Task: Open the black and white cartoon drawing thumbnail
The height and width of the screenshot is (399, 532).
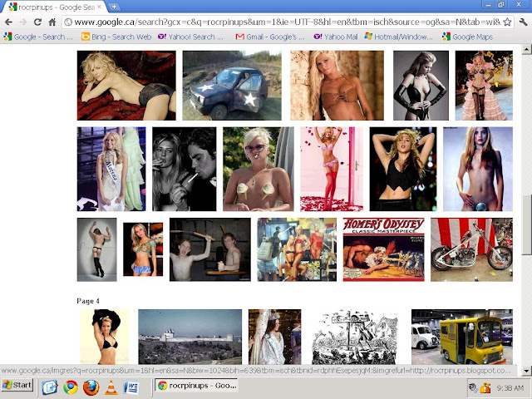Action: 355,337
